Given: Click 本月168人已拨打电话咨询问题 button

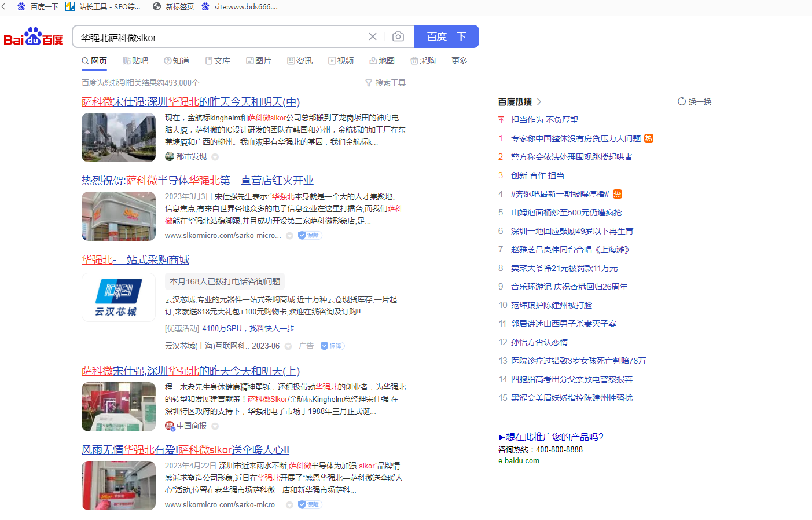Looking at the screenshot, I should click(225, 281).
